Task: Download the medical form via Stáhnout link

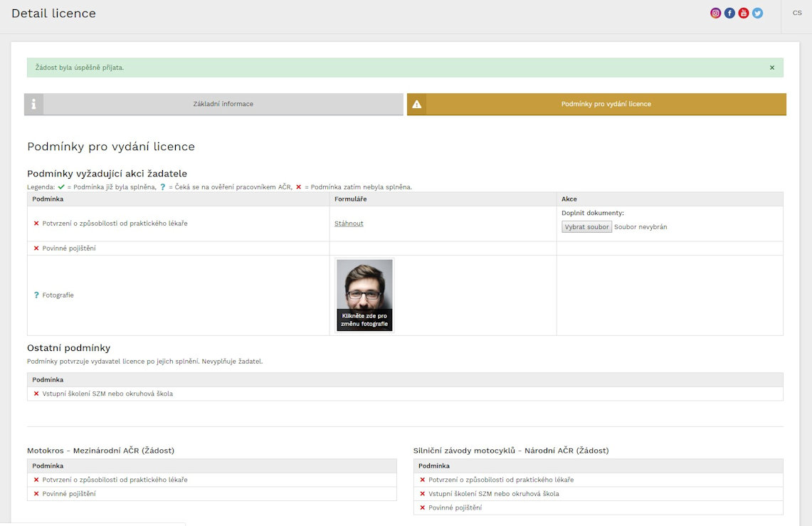Action: 349,223
